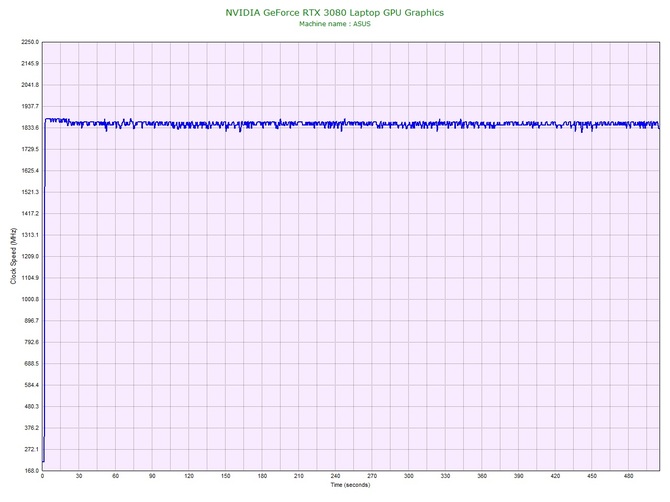Click the 0 seconds x-axis tick label
Image resolution: width=670 pixels, height=502 pixels.
(42, 476)
